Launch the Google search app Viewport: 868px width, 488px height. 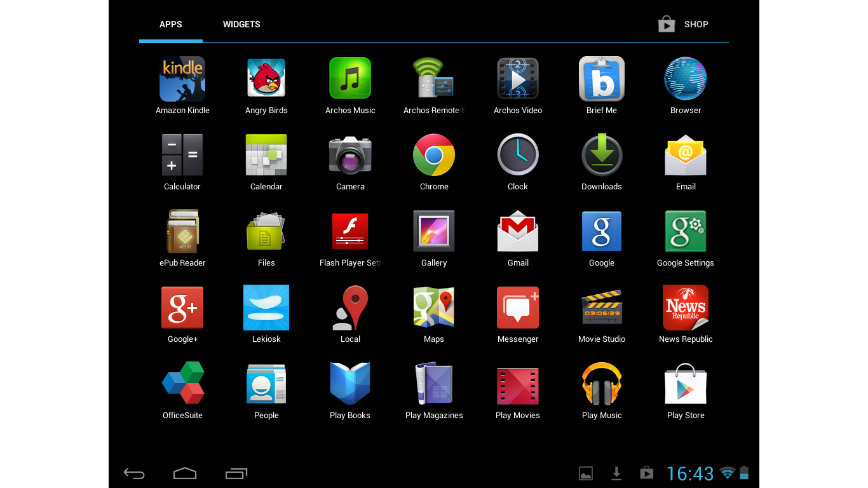602,231
